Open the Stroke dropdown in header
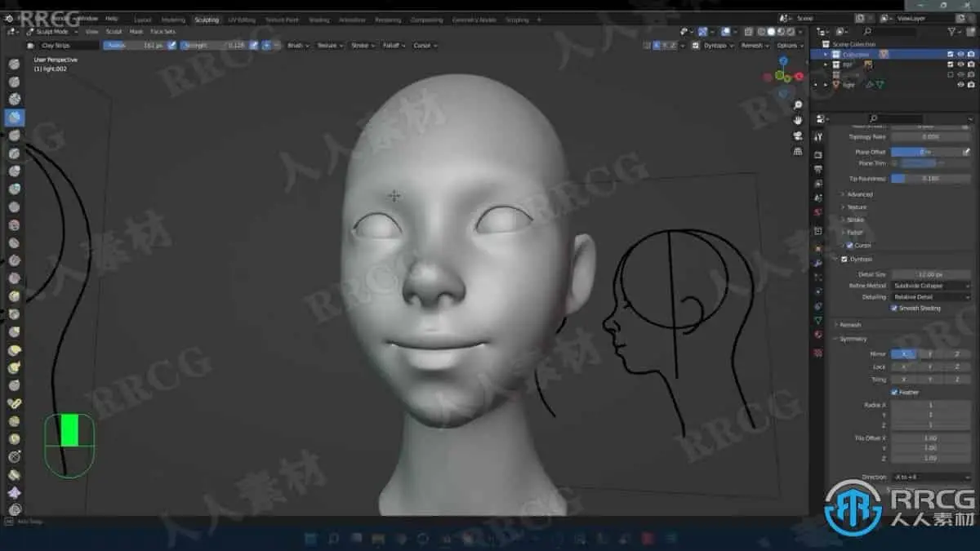 coord(362,46)
